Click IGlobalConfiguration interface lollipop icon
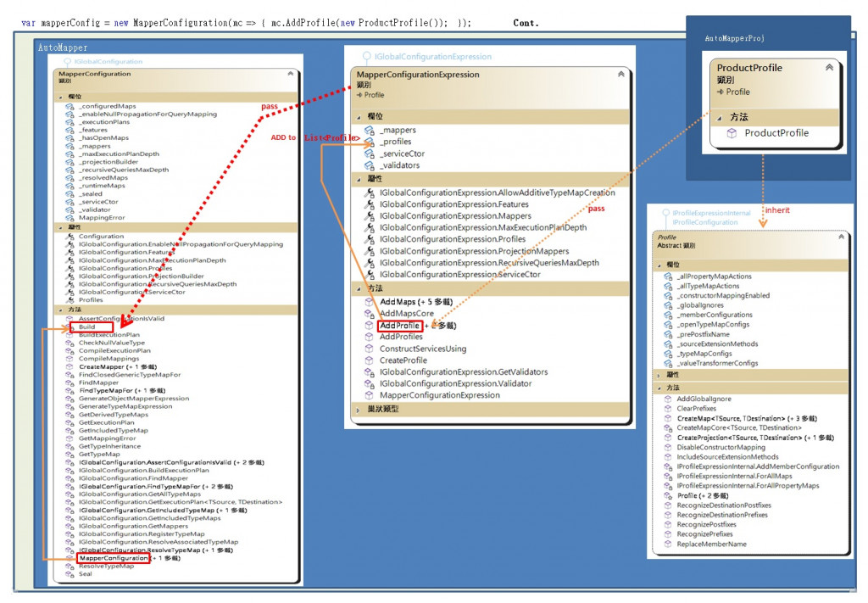Screen dimensions: 868x603 68,62
